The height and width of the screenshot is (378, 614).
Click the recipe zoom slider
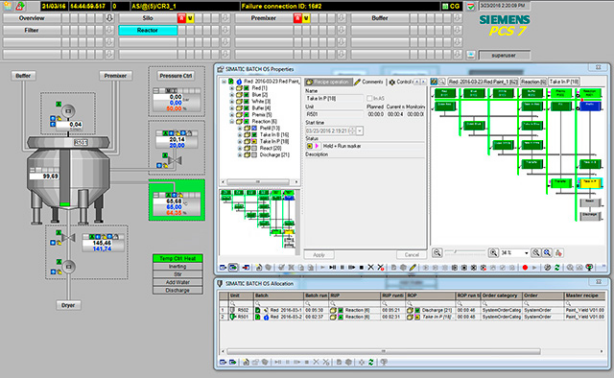(x=464, y=252)
